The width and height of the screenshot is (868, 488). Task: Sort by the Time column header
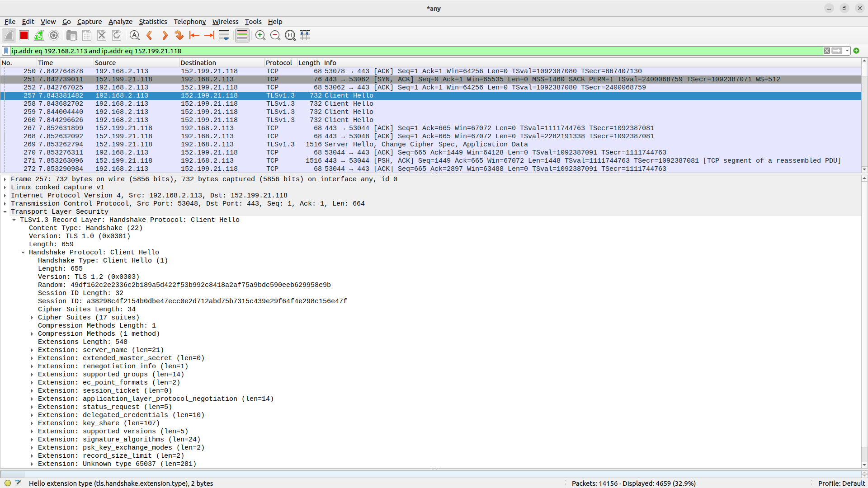point(65,63)
